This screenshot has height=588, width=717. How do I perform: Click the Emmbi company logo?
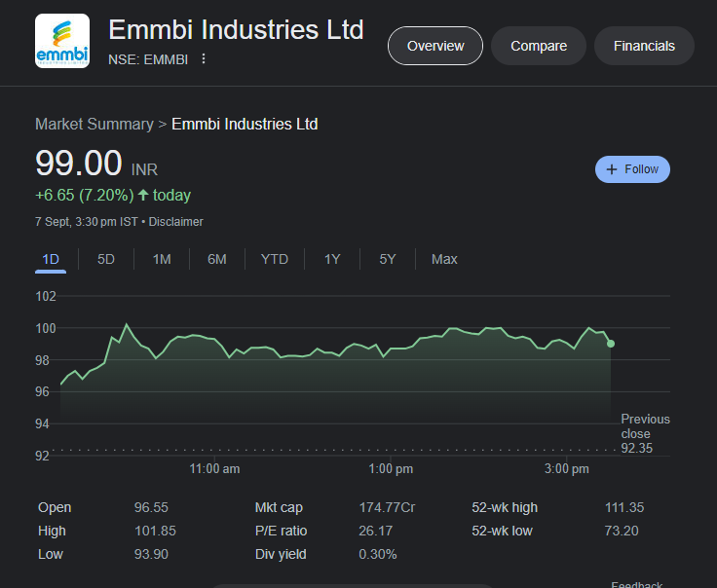pyautogui.click(x=62, y=41)
